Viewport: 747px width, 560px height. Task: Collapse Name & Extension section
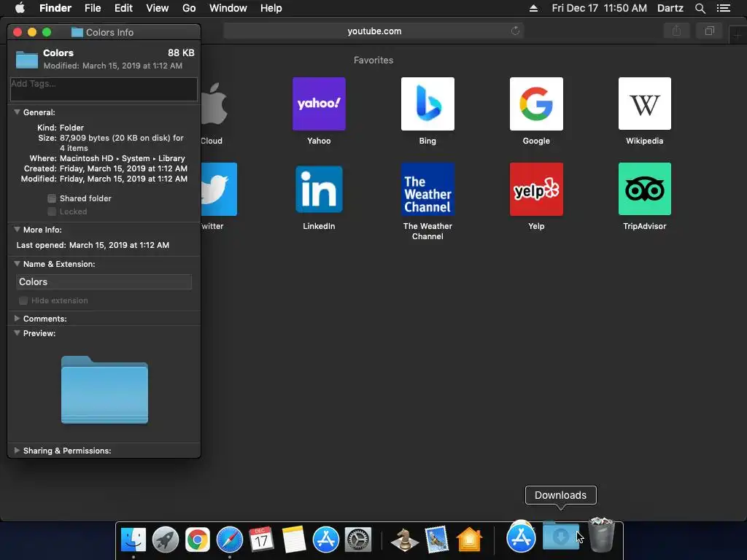click(x=17, y=263)
